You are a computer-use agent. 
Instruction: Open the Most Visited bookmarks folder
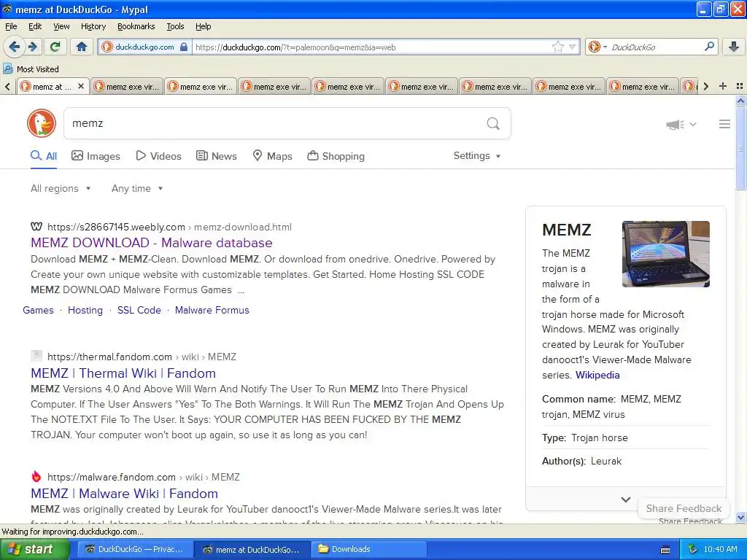[x=31, y=69]
